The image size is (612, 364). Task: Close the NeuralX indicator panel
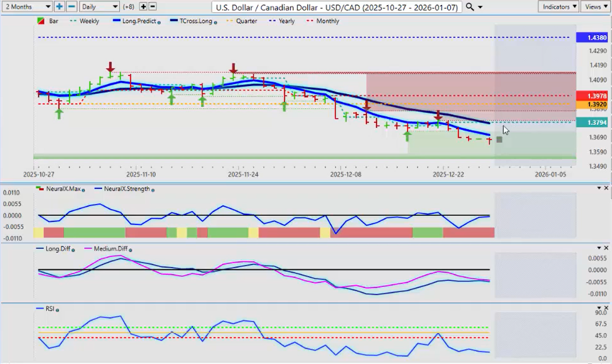606,188
